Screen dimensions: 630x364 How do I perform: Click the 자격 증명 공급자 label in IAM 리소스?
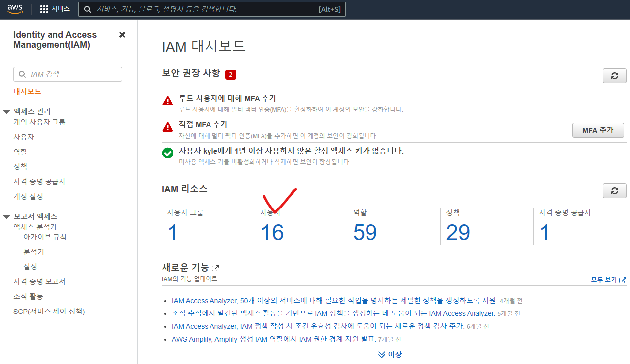(x=565, y=213)
